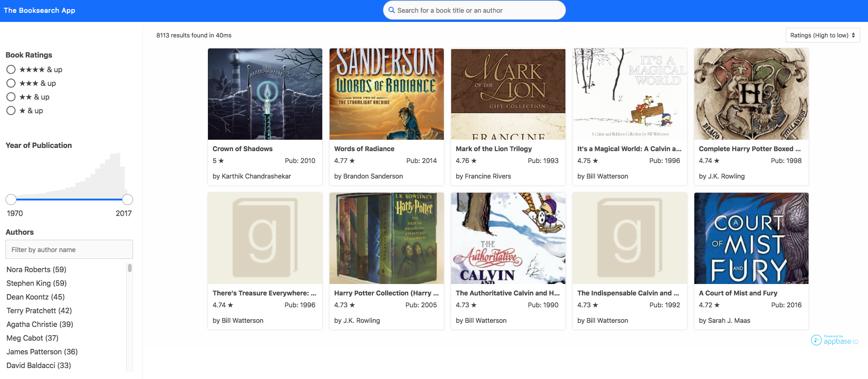Click the search magnifier icon
This screenshot has width=868, height=379.
[x=391, y=10]
